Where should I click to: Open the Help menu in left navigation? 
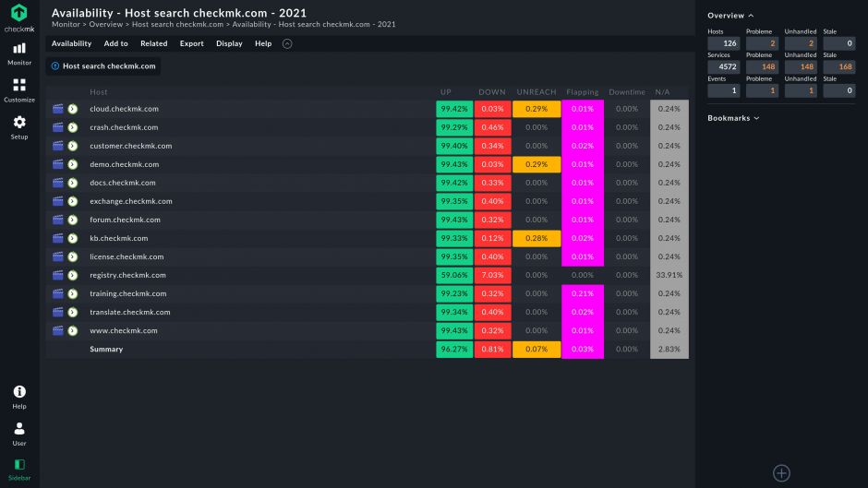(19, 397)
